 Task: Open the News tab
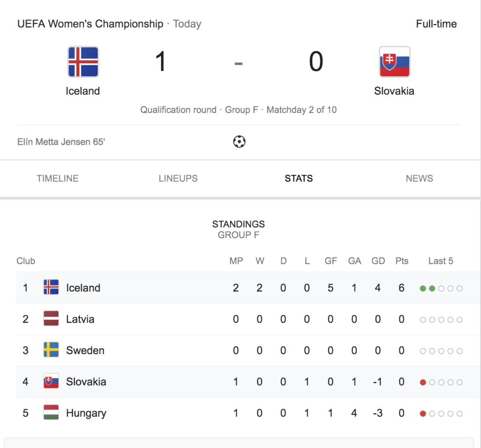419,178
